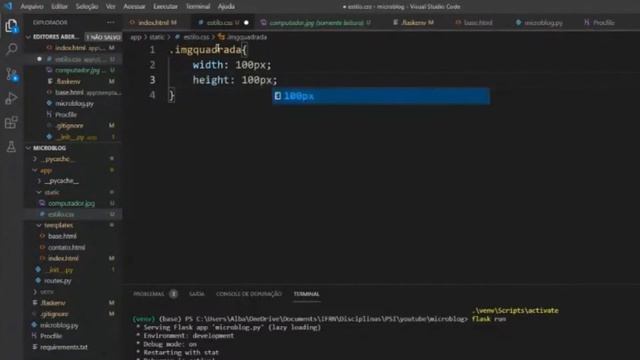The image size is (640, 360).
Task: Open the Ajuda menu
Action: pyautogui.click(x=226, y=7)
